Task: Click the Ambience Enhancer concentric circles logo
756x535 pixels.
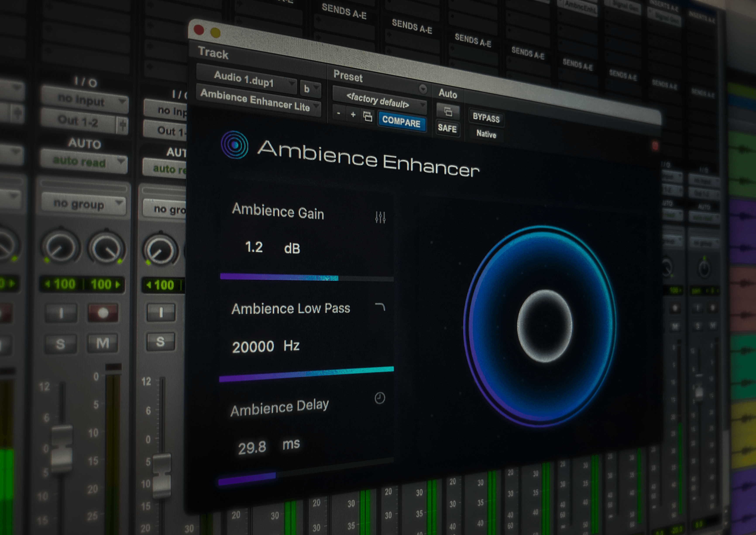Action: pos(235,145)
